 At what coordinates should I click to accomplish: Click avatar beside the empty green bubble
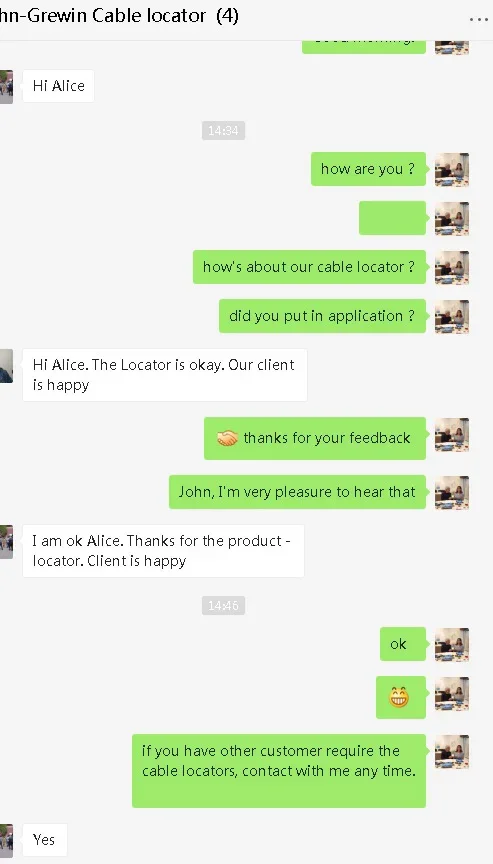point(452,218)
